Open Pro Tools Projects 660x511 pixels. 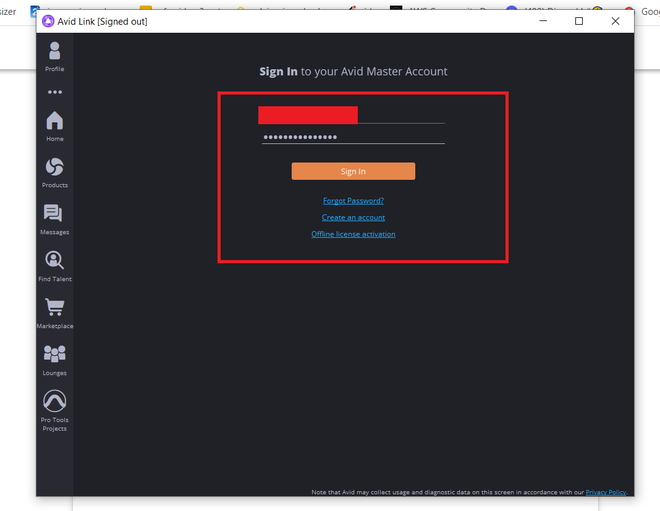(55, 411)
